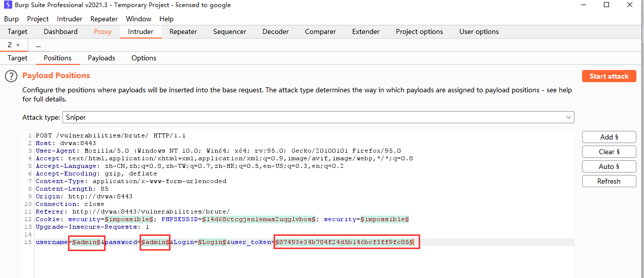Click the Clear § button

(609, 152)
